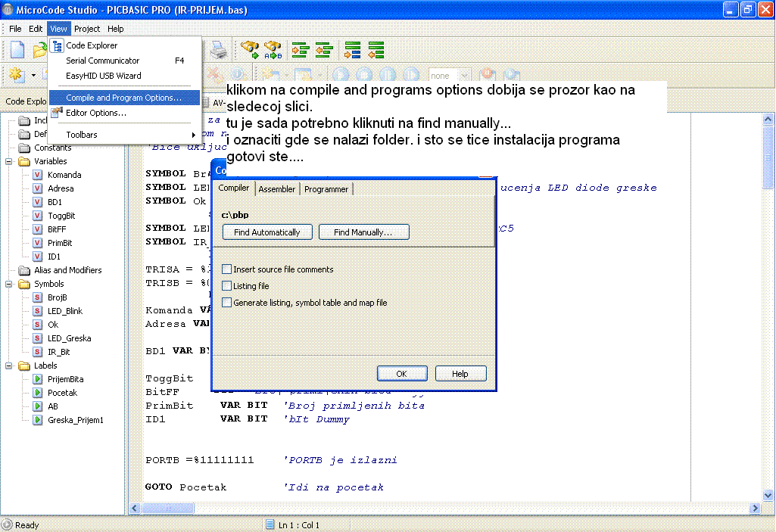Click the Comment block toolbar icon
This screenshot has width=776, height=532.
pyautogui.click(x=352, y=49)
